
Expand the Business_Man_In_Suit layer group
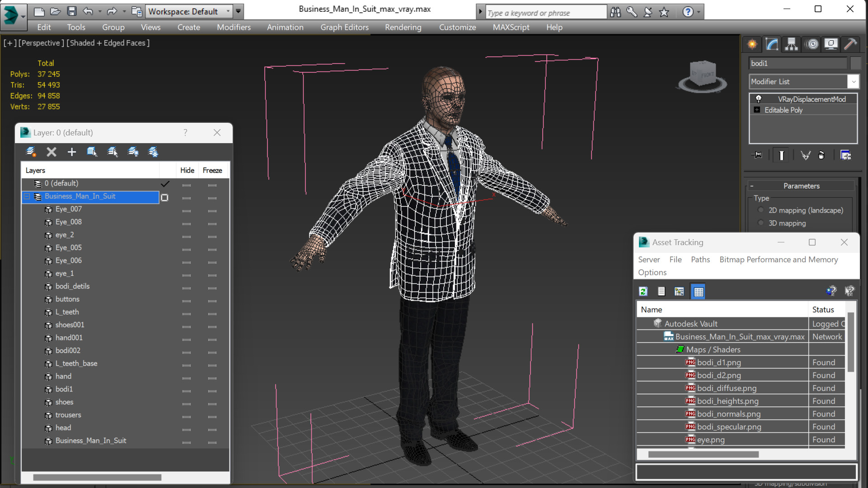click(28, 195)
